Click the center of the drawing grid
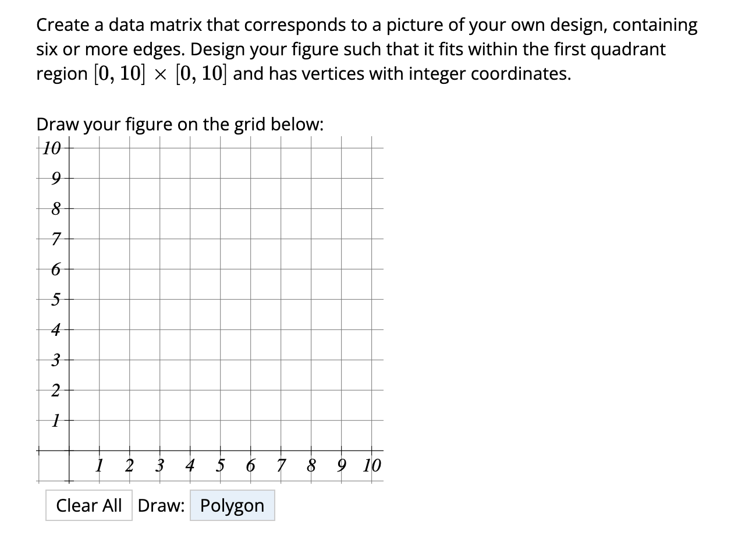The width and height of the screenshot is (738, 560). pos(221,300)
